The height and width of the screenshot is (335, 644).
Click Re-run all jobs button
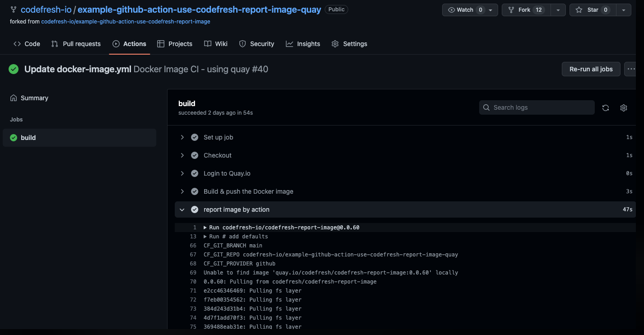pos(591,69)
